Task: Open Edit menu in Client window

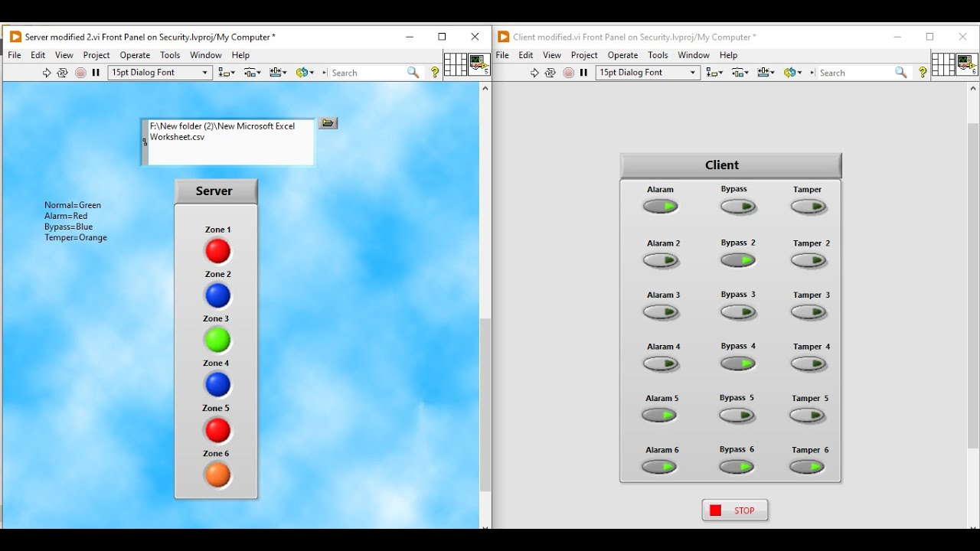Action: [x=526, y=55]
